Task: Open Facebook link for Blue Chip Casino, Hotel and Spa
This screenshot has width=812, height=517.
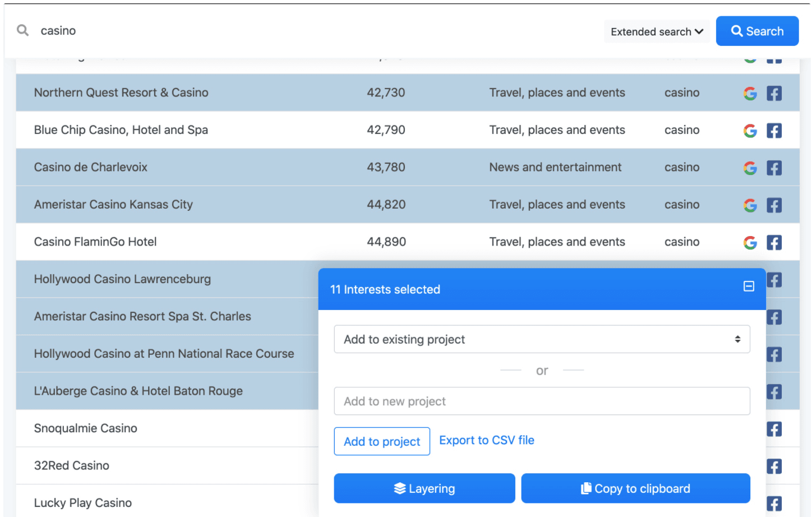Action: click(774, 131)
